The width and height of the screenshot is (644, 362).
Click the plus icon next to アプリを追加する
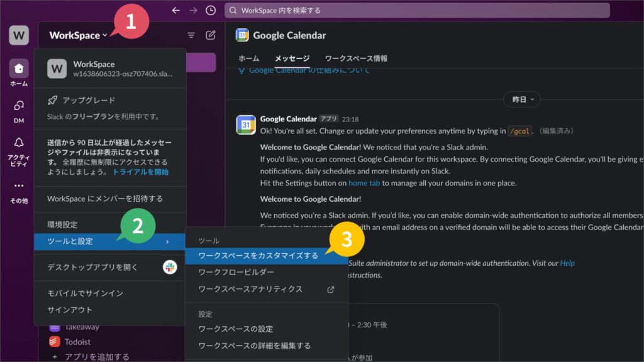[x=54, y=356]
